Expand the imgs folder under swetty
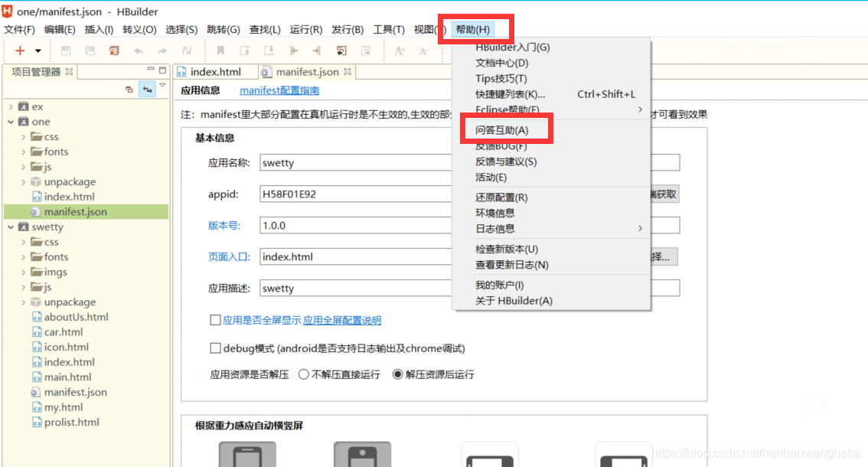 pos(23,272)
